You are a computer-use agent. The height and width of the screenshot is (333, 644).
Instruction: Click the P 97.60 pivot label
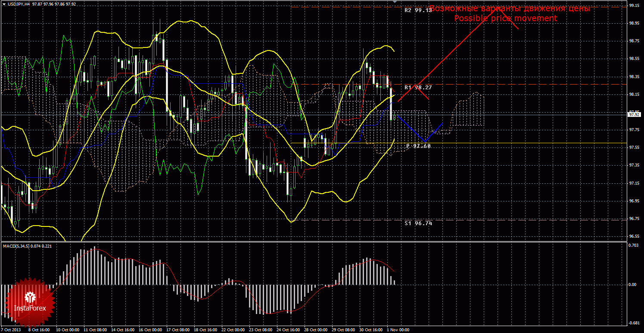click(x=418, y=146)
